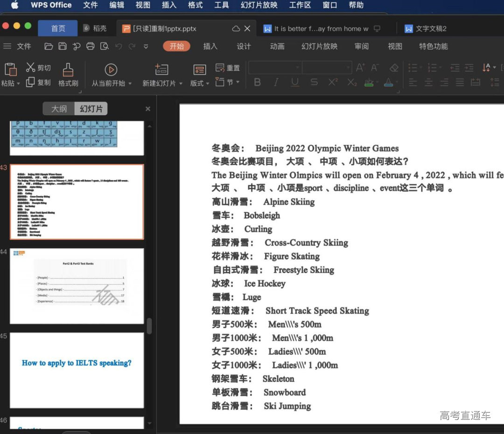Screen dimensions: 504x434
Task: Toggle Underline text formatting
Action: [x=295, y=82]
